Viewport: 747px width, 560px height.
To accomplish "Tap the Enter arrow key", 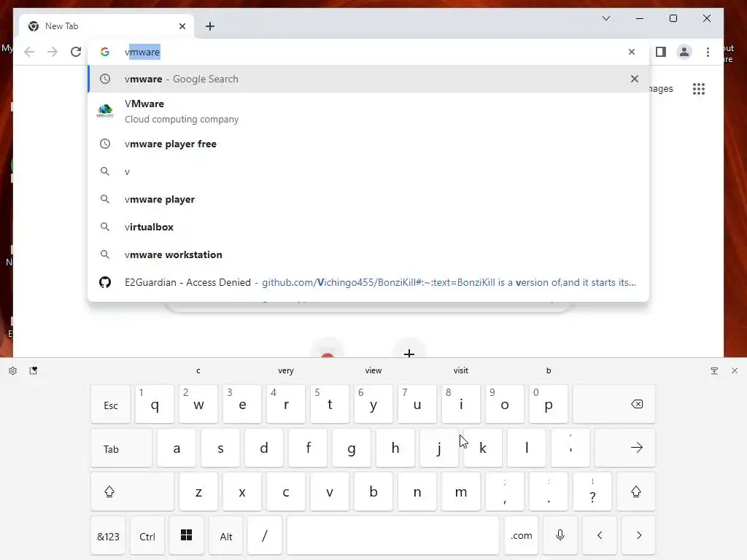I will coord(625,448).
